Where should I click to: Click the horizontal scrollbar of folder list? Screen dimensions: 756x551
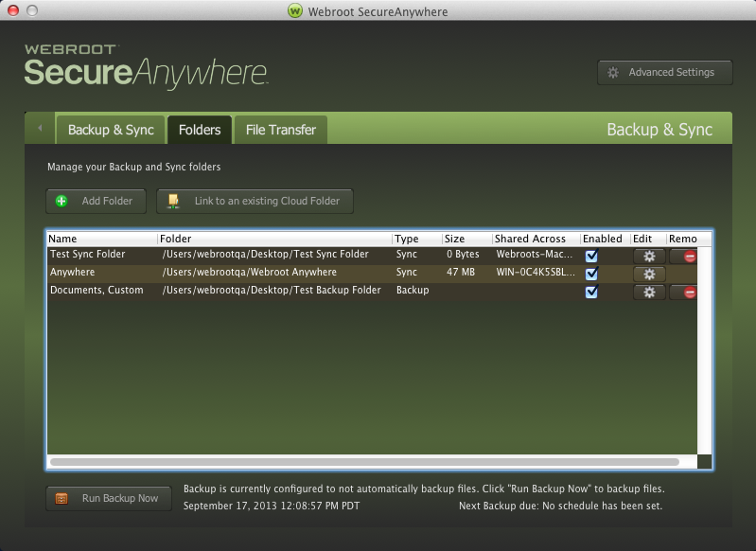pyautogui.click(x=364, y=462)
